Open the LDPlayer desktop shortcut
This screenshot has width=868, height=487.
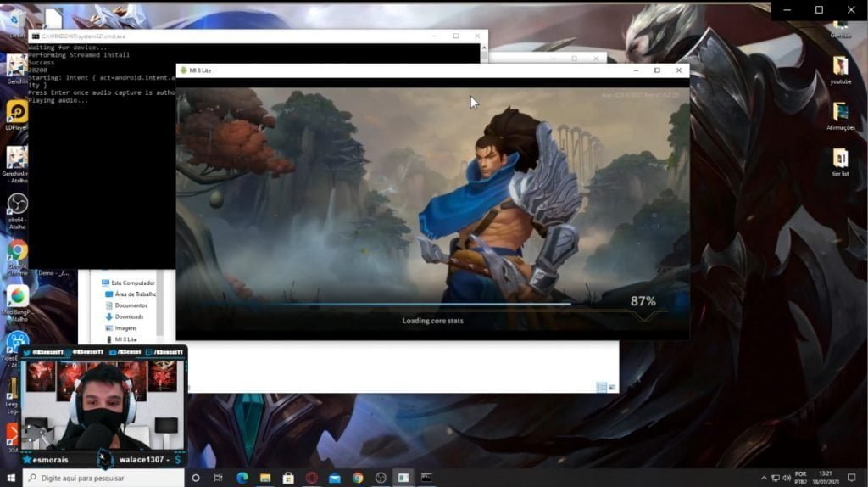point(17,112)
